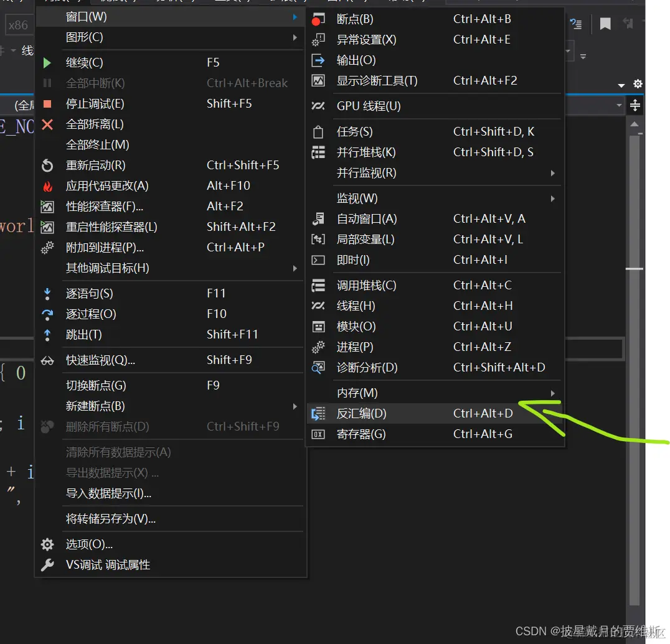Click the Locals (局部变量) brackets icon

coord(318,240)
